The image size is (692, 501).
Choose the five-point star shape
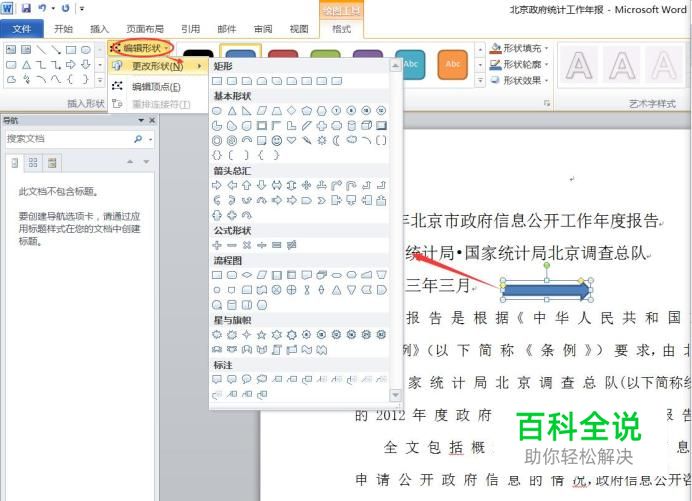coord(262,335)
